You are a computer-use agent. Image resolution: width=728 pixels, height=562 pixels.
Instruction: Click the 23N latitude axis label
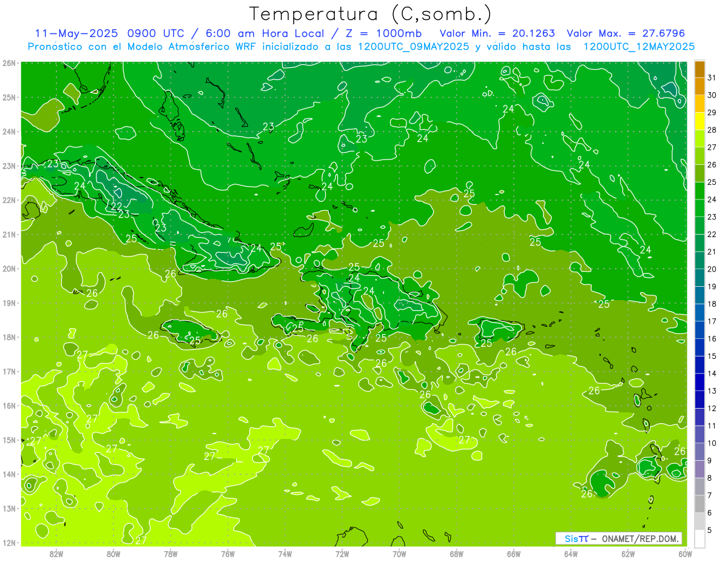(9, 166)
